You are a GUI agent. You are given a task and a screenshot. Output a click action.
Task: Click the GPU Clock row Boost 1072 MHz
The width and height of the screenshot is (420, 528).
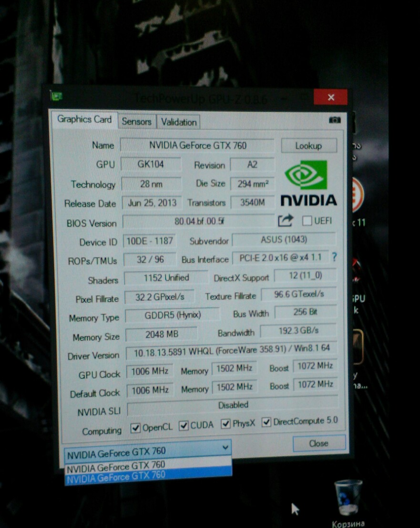pyautogui.click(x=315, y=366)
